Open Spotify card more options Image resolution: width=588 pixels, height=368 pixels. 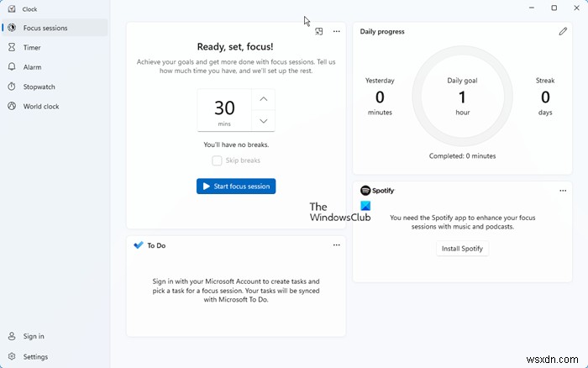(563, 191)
